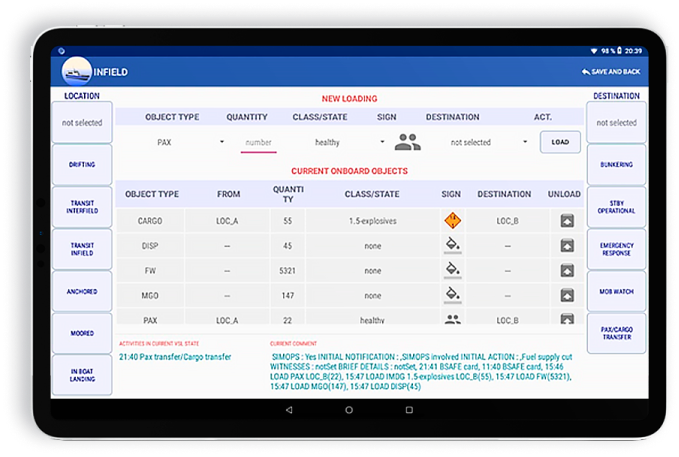Viewport: 679px width, 457px height.
Task: Focus the quantity number input field
Action: pos(259,143)
